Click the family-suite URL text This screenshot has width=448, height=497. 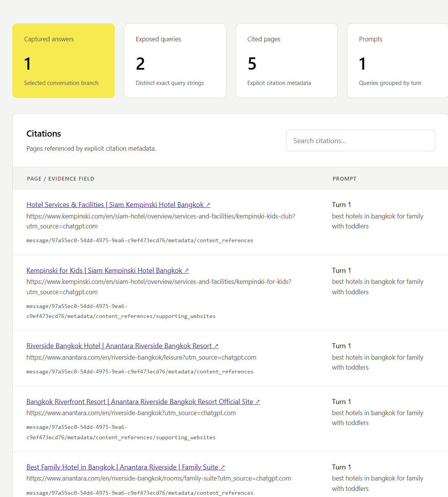pos(158,478)
